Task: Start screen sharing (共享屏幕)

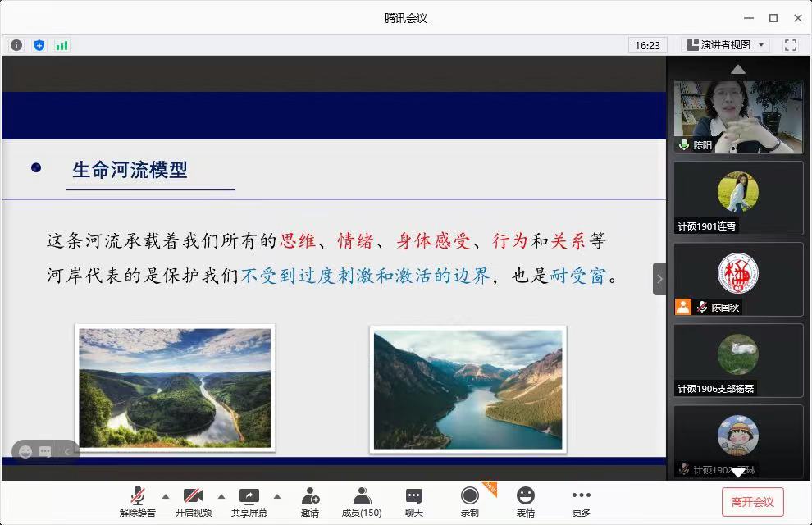Action: click(x=249, y=501)
